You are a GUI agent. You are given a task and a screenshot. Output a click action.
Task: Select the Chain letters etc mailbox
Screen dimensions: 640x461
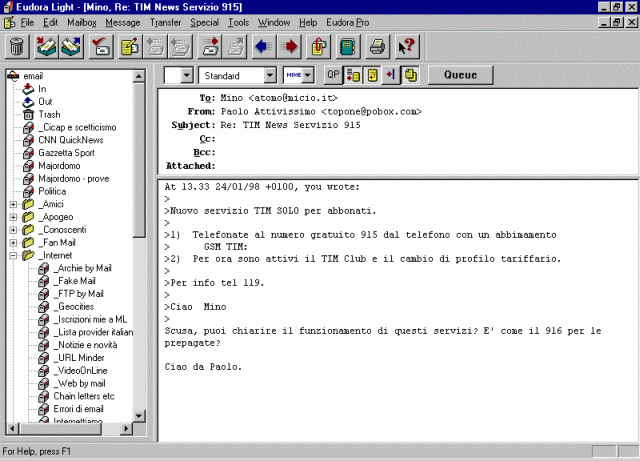tap(84, 396)
